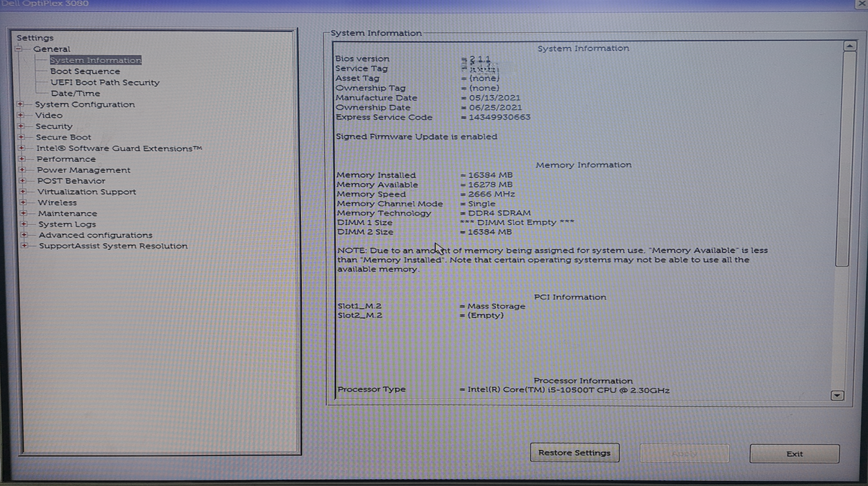Expand the Virtualization Support node
Screen dimensions: 868x486
[x=23, y=192]
